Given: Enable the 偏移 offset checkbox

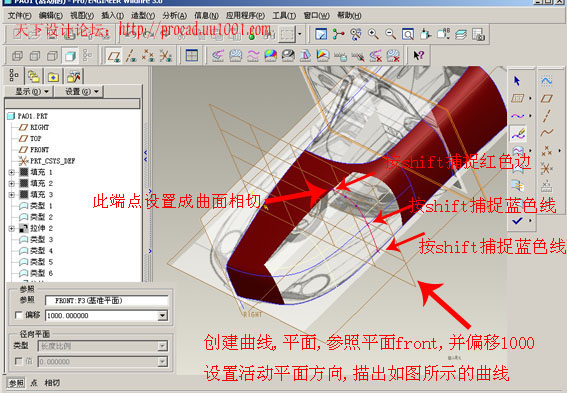Looking at the screenshot, I should [18, 315].
